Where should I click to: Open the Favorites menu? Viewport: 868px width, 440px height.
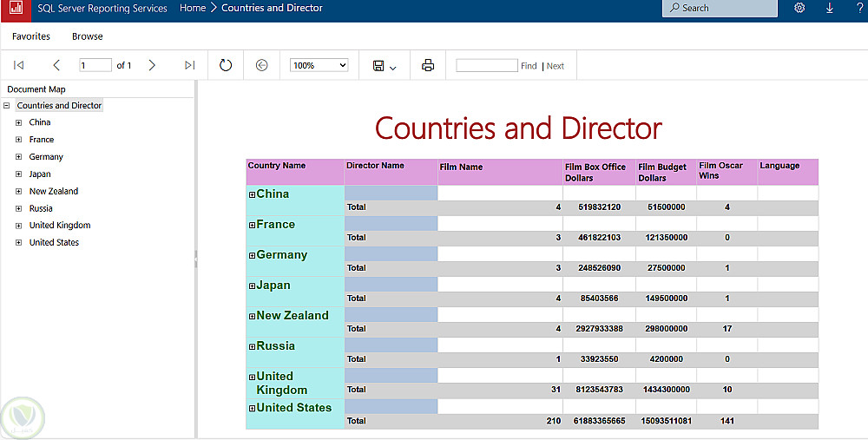pos(31,36)
